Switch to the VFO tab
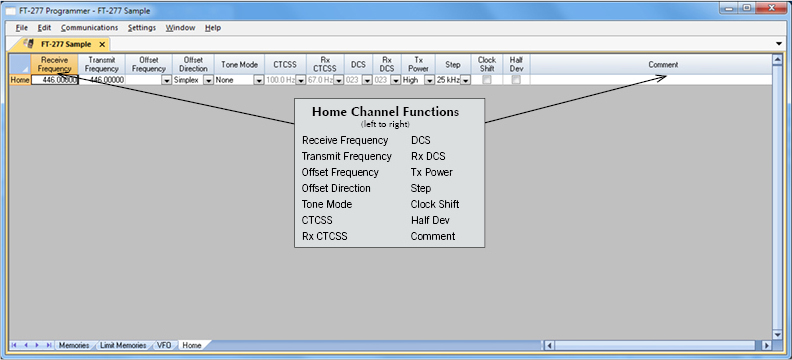792x360 pixels. coord(164,345)
